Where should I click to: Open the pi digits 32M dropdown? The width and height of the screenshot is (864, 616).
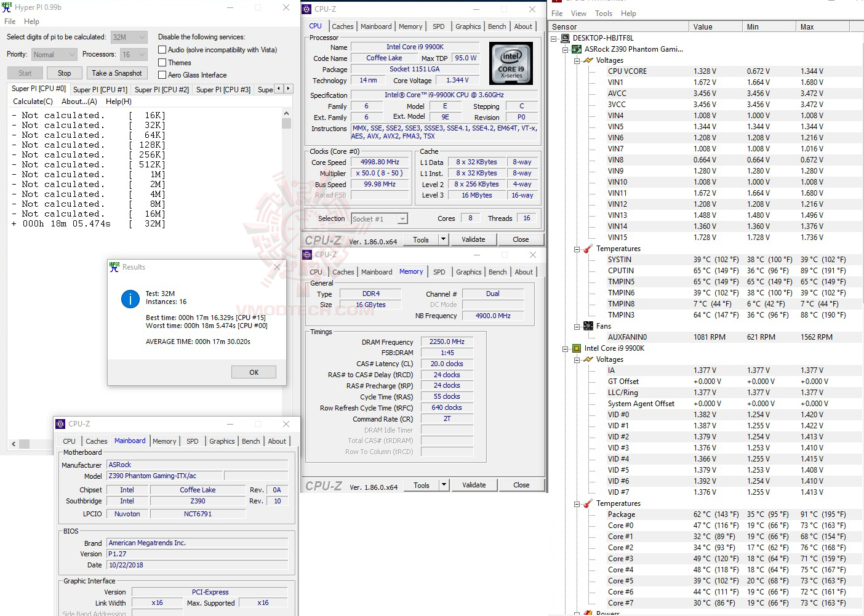click(129, 38)
